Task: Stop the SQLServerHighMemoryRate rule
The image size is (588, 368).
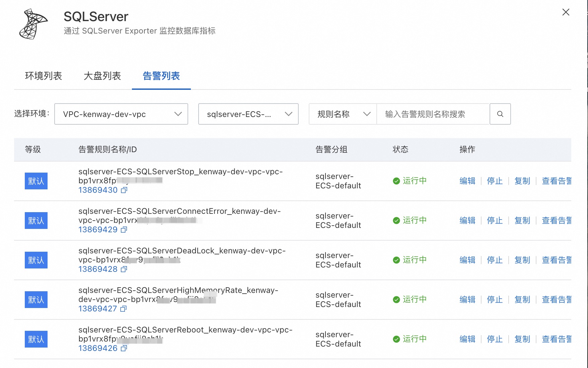Action: [495, 300]
